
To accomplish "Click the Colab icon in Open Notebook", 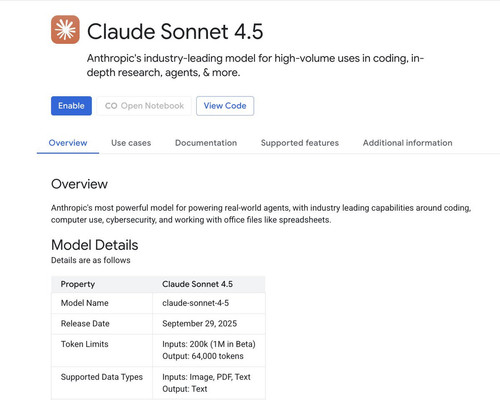I will [x=111, y=106].
